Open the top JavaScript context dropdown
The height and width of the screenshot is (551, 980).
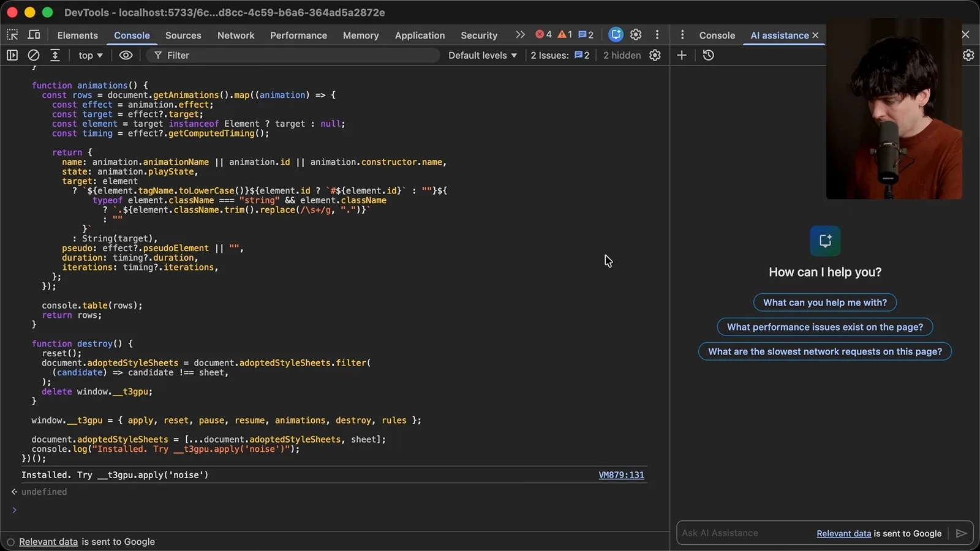click(91, 55)
